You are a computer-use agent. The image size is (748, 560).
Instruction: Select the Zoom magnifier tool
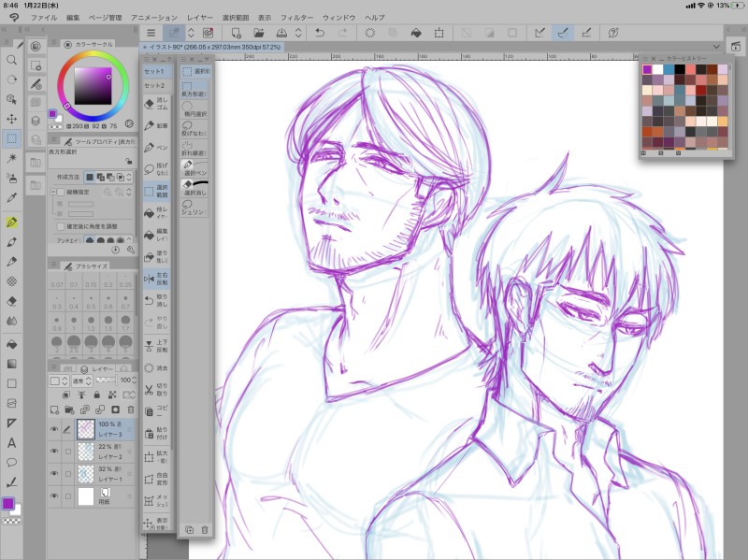(12, 60)
